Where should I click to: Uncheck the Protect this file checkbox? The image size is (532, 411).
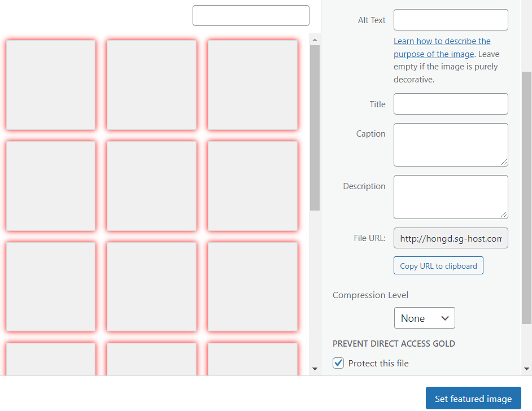tap(338, 363)
